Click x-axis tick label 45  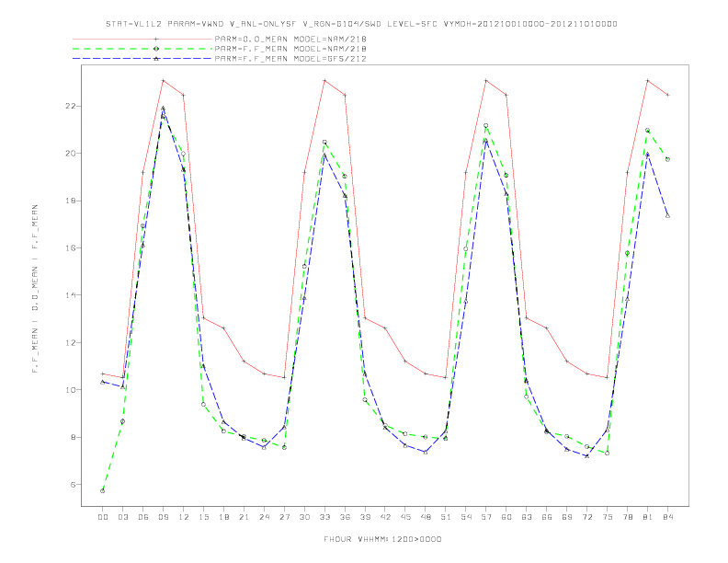(405, 517)
